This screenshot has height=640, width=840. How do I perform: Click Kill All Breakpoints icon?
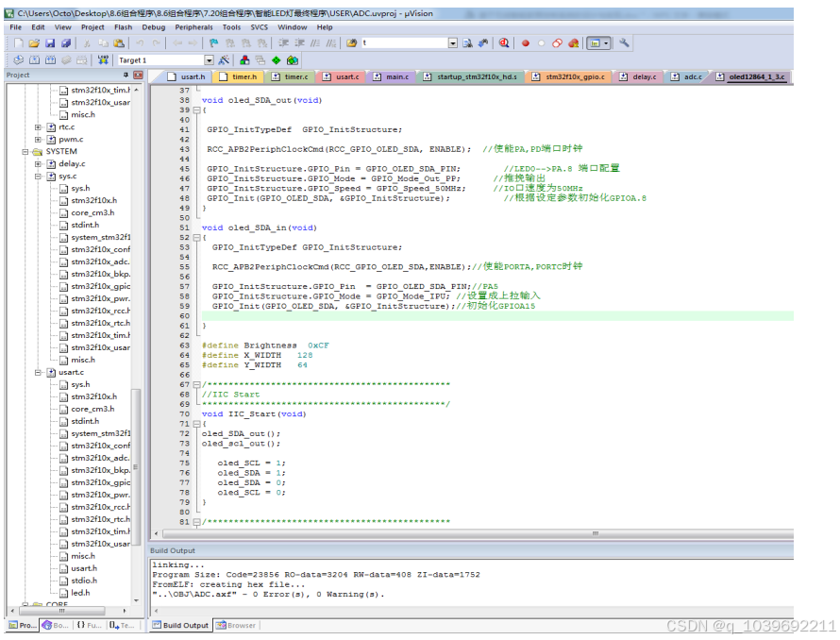(x=573, y=42)
